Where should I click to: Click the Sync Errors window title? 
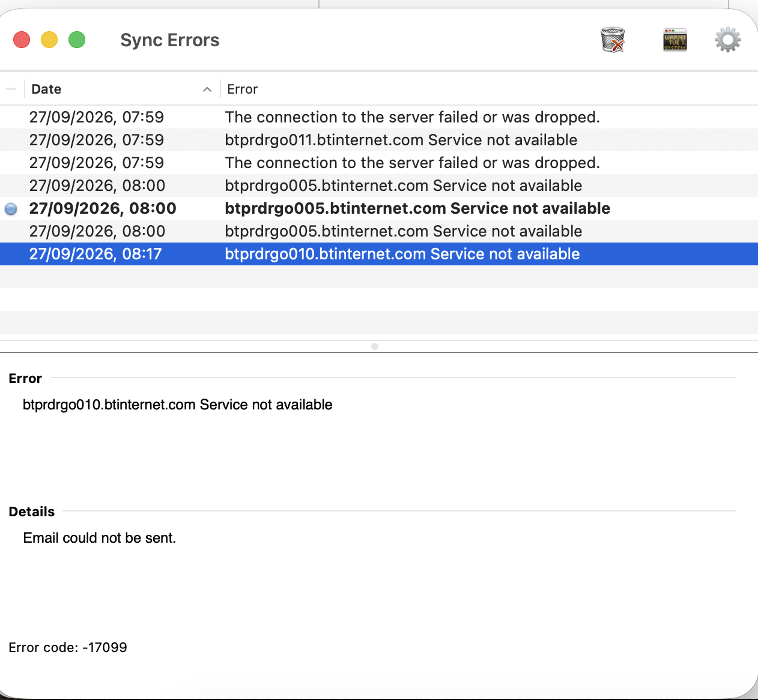click(170, 40)
